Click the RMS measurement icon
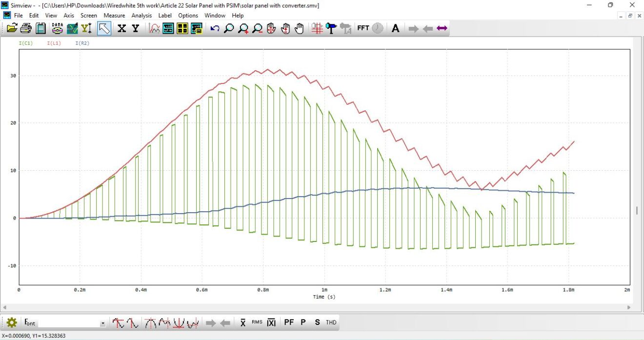Screen dimensions: 644x340 [257, 322]
